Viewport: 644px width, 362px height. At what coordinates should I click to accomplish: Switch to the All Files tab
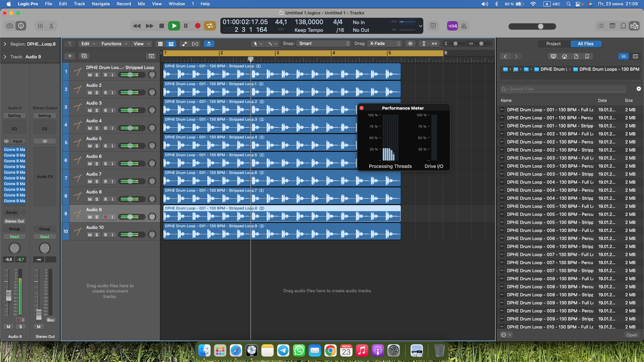pyautogui.click(x=585, y=44)
